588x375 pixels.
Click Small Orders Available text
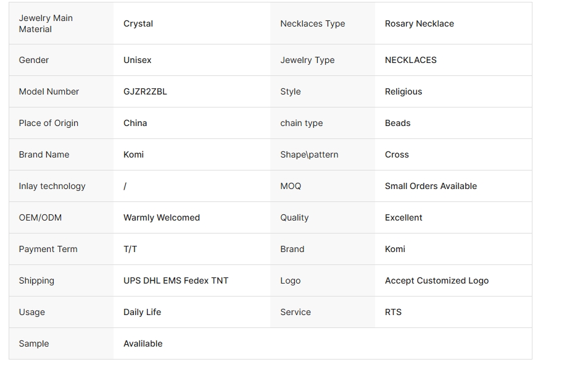click(431, 186)
